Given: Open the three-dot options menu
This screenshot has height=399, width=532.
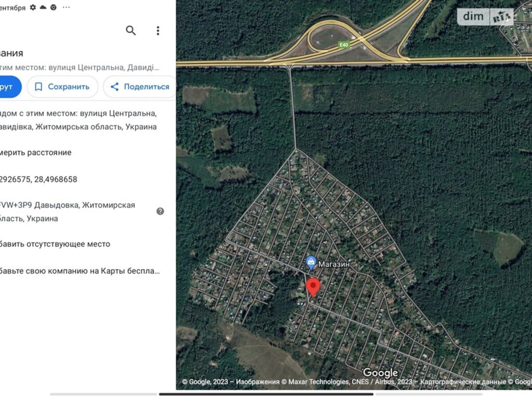Looking at the screenshot, I should tap(158, 31).
